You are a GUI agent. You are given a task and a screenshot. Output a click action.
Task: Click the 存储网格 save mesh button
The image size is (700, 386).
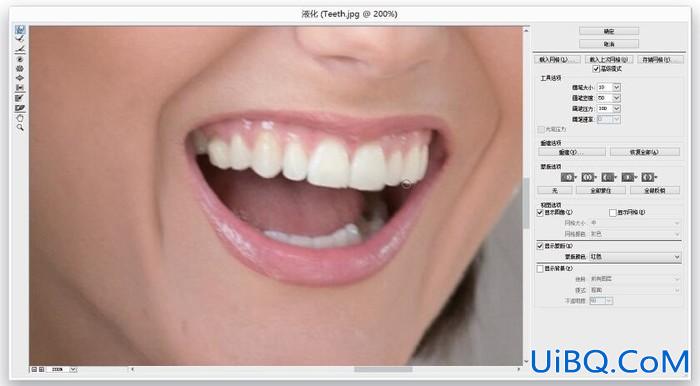point(660,59)
